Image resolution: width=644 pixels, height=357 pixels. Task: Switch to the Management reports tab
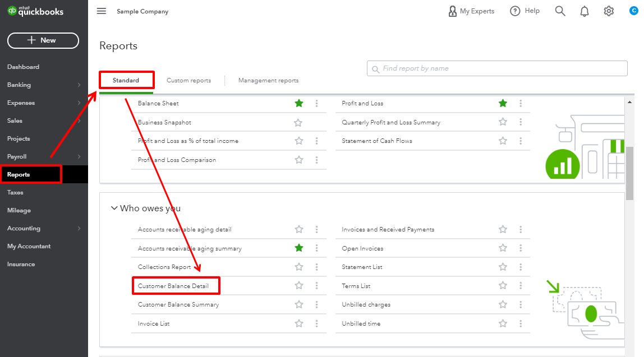coord(268,81)
